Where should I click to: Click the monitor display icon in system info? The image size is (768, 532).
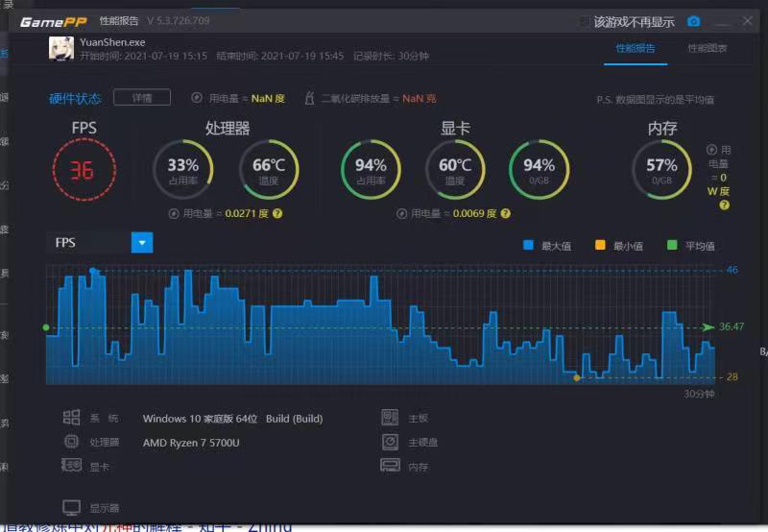pos(71,507)
